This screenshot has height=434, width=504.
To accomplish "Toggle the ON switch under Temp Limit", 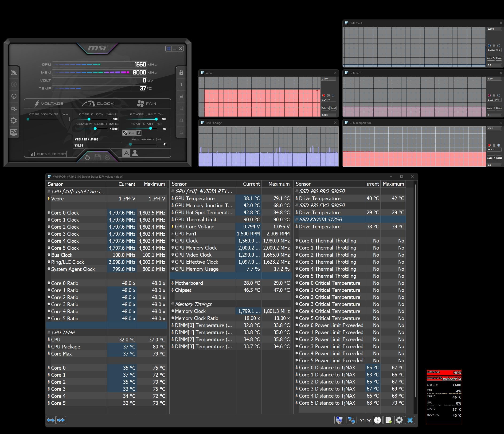I will pos(131,133).
